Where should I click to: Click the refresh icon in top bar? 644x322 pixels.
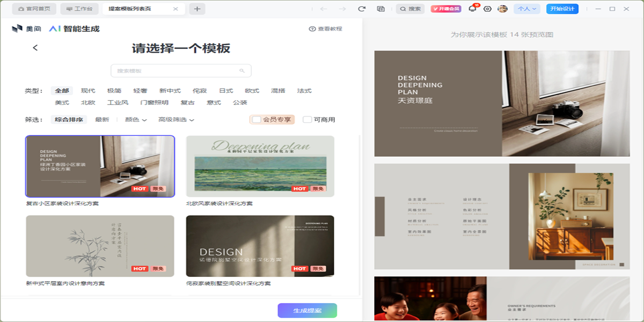click(362, 9)
